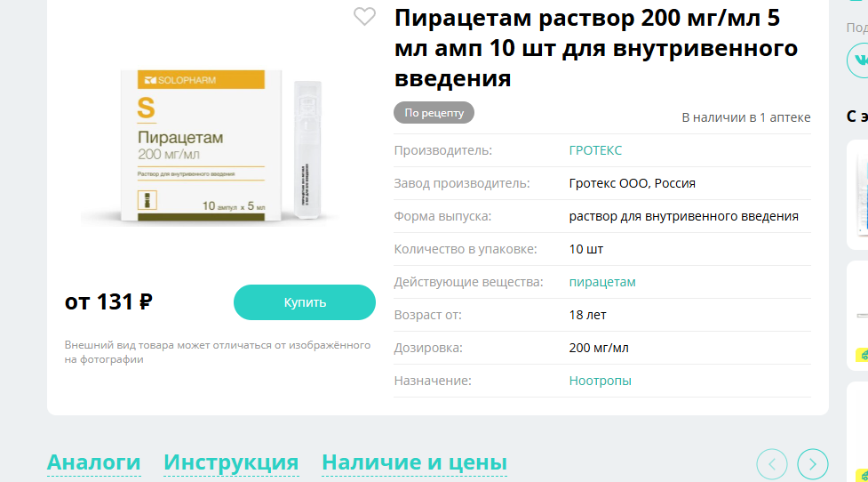
Task: Click the yellow delivery icon on right card
Action: pyautogui.click(x=863, y=355)
